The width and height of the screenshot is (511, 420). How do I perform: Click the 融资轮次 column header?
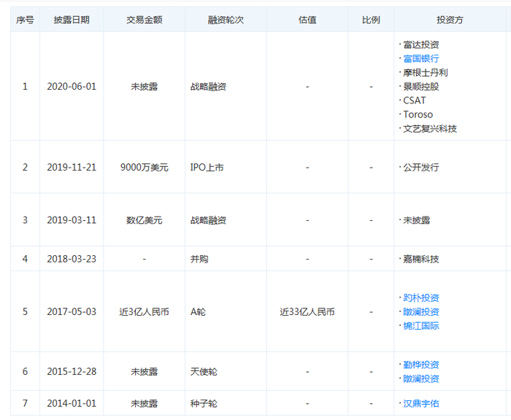coord(226,20)
